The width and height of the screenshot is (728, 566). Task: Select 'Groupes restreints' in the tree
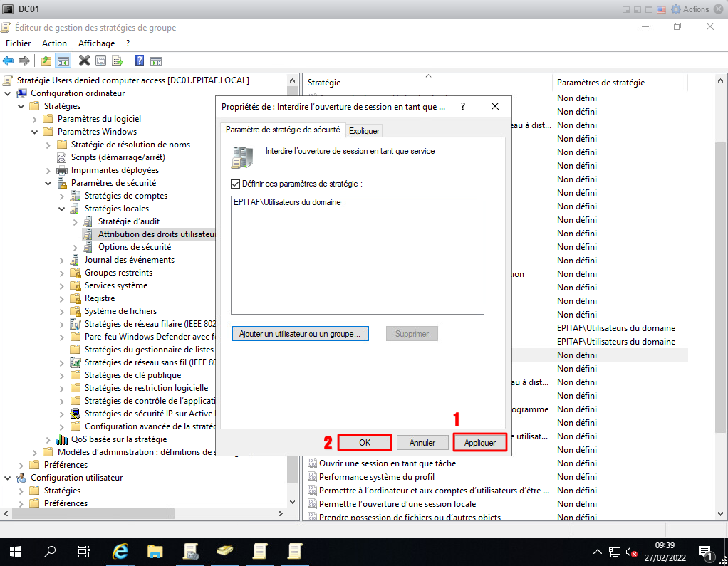coord(118,273)
